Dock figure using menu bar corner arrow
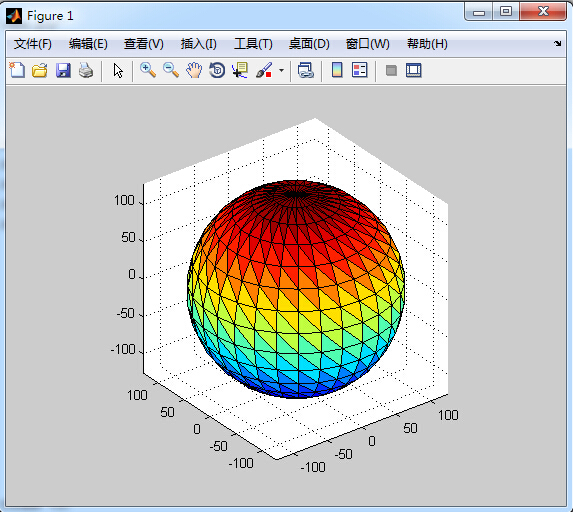This screenshot has width=573, height=512. 557,43
